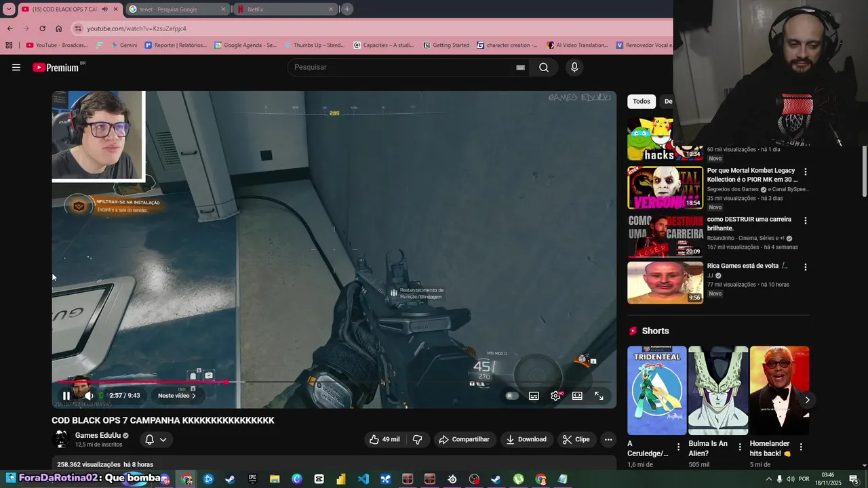
Task: Switch to theater mode
Action: click(x=577, y=396)
